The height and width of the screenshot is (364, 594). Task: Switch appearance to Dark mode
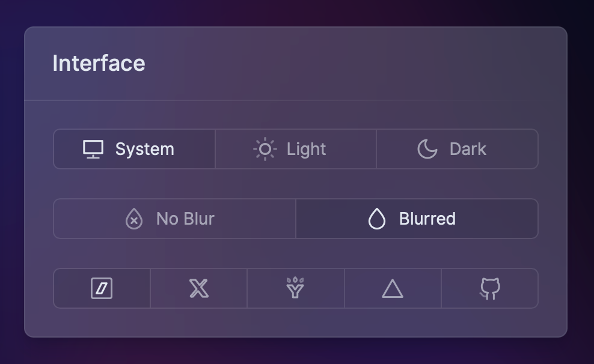pos(457,150)
